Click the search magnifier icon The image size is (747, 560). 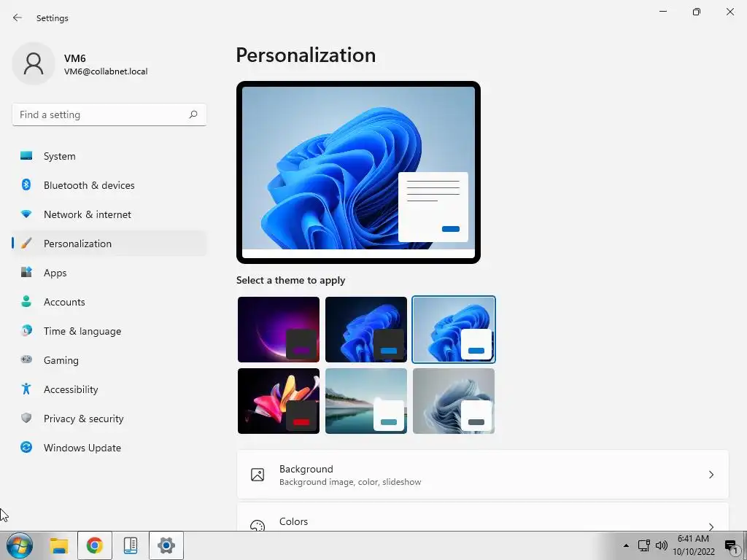click(x=193, y=114)
